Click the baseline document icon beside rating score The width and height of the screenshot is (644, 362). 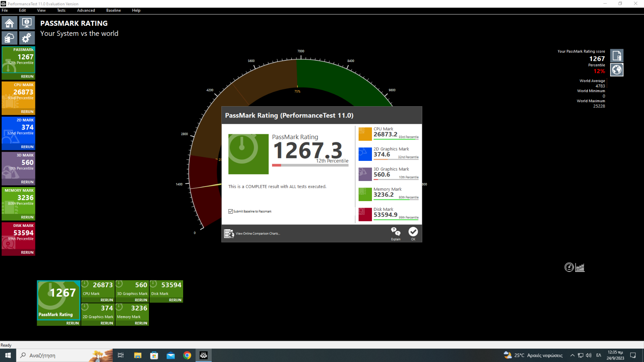point(617,56)
